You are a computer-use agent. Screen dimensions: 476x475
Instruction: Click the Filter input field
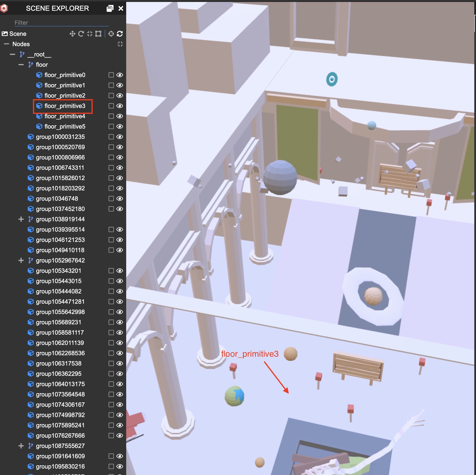coord(62,23)
